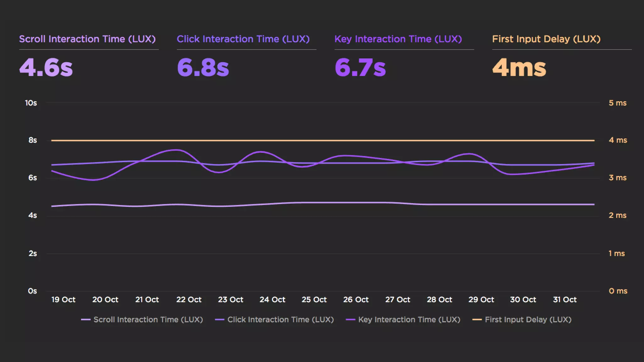
Task: Toggle Key Interaction Time series in the legend
Action: (x=409, y=320)
